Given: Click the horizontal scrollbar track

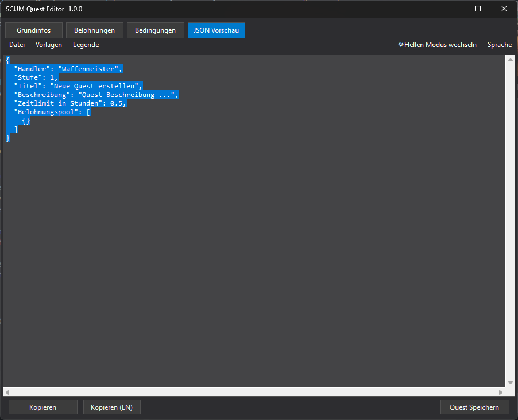Looking at the screenshot, I should pos(253,392).
